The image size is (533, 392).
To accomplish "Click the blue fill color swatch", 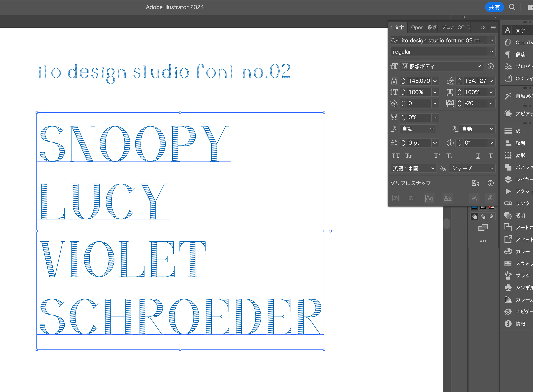I will [474, 207].
